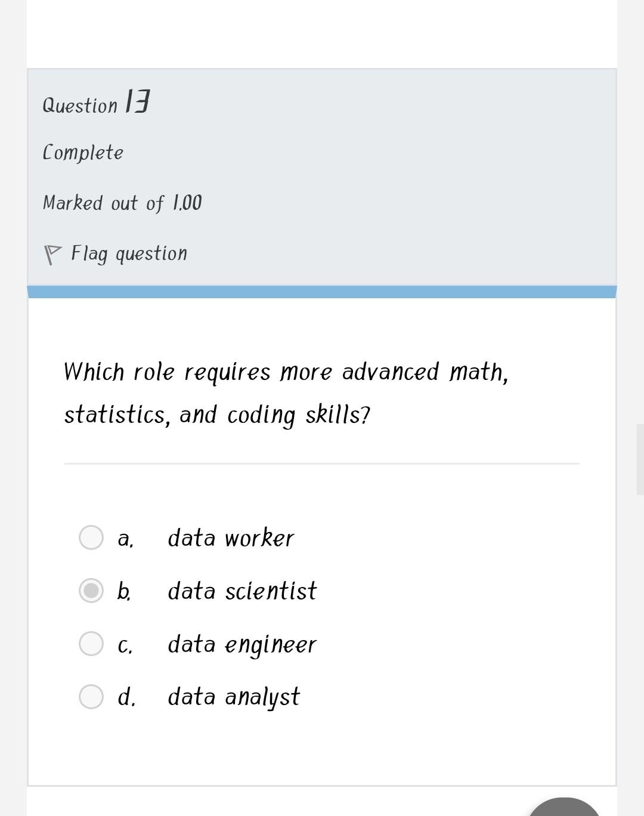The width and height of the screenshot is (644, 816).
Task: Select radio button for option a, data worker
Action: (92, 537)
